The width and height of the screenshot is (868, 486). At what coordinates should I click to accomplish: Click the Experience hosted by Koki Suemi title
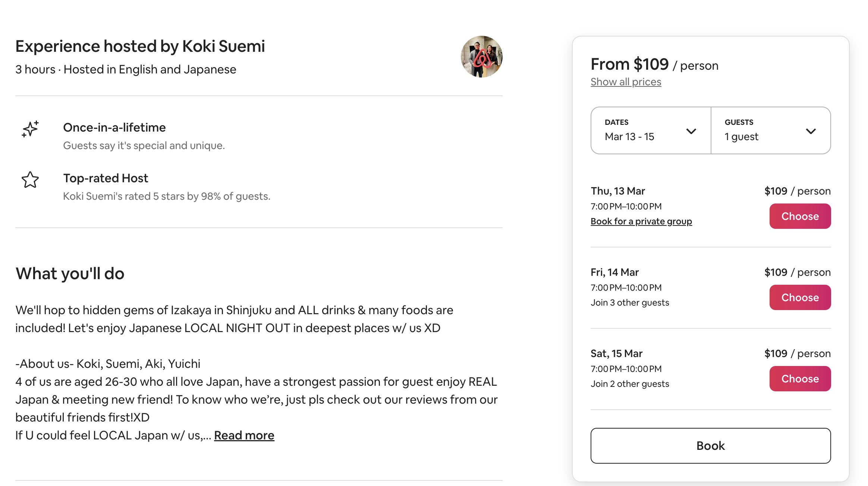140,46
